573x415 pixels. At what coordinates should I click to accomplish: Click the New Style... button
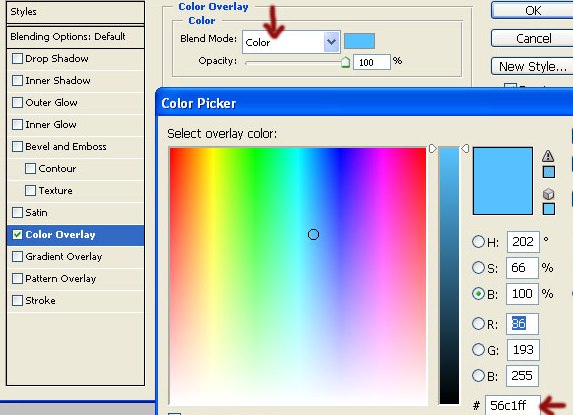pos(533,66)
